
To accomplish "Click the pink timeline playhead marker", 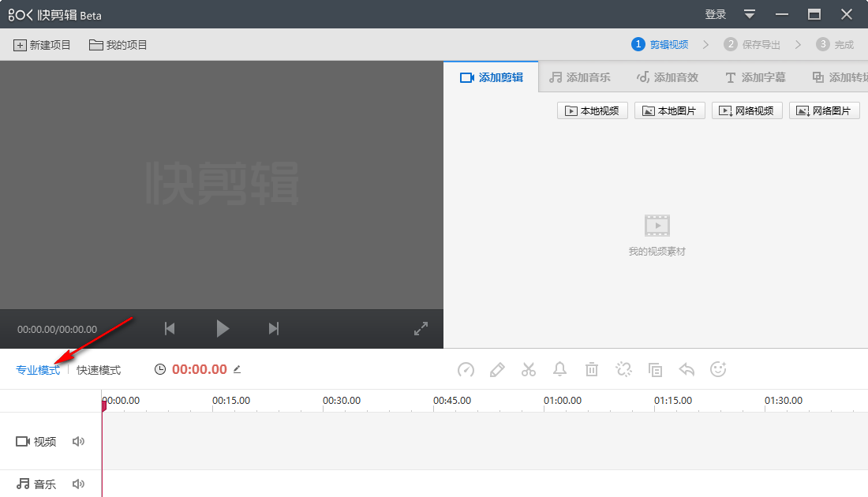I will (x=103, y=405).
